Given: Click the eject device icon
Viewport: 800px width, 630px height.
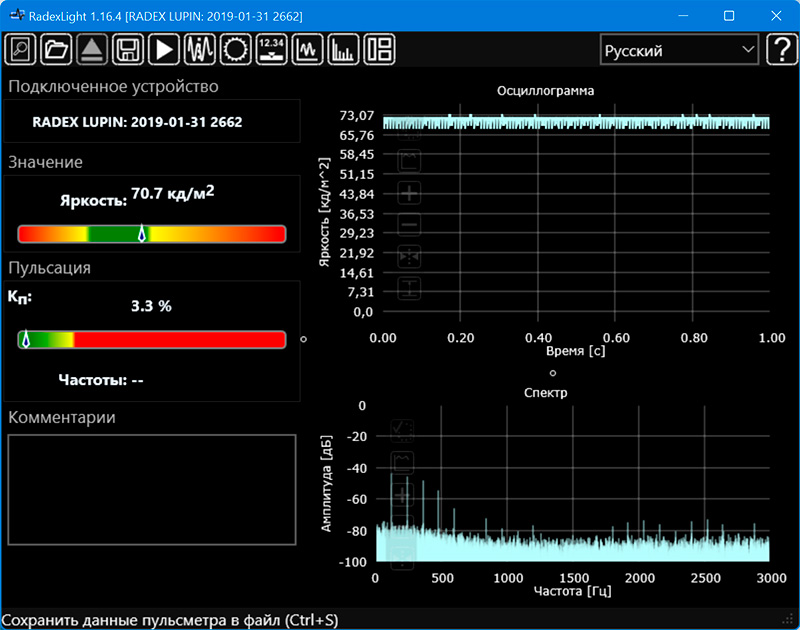Looking at the screenshot, I should click(93, 49).
